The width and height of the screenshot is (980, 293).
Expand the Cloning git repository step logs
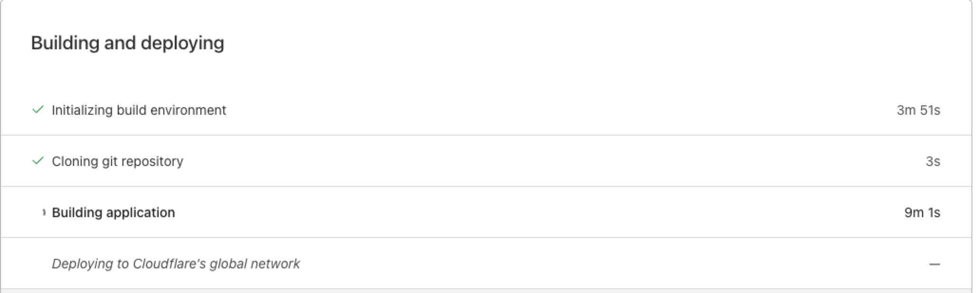point(117,161)
